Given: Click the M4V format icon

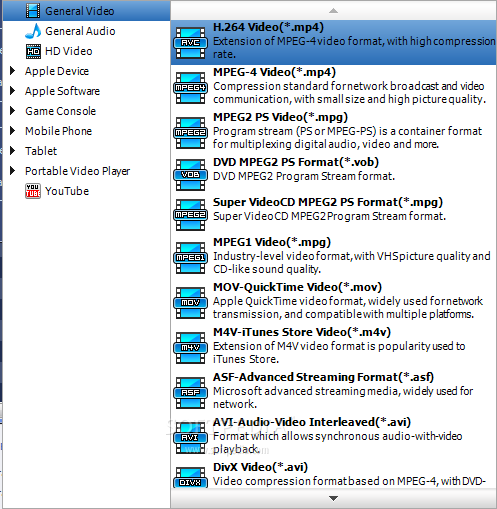Looking at the screenshot, I should pyautogui.click(x=190, y=348).
